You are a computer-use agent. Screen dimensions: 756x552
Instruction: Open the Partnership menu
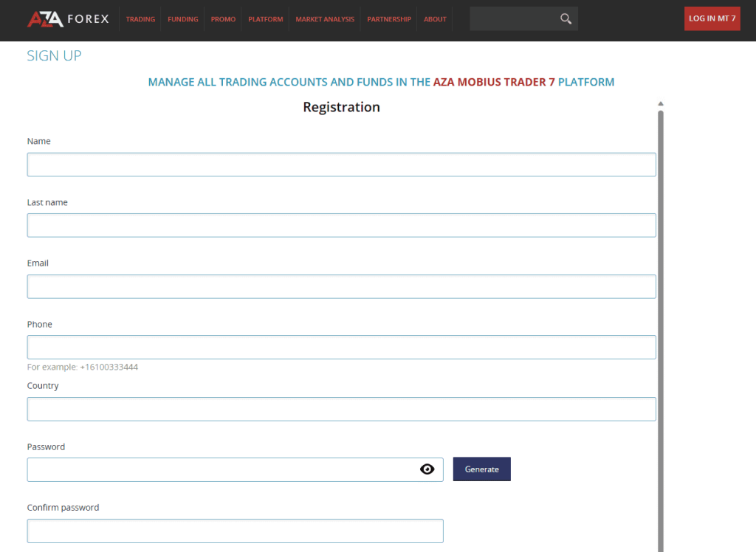pyautogui.click(x=389, y=19)
